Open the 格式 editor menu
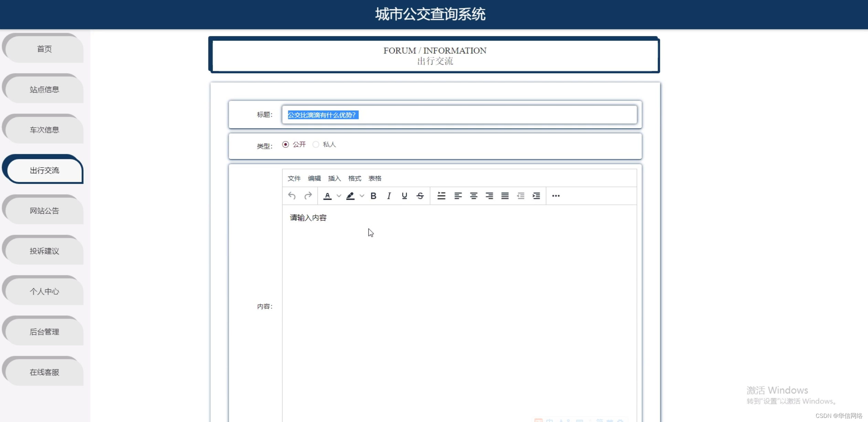 [x=354, y=178]
